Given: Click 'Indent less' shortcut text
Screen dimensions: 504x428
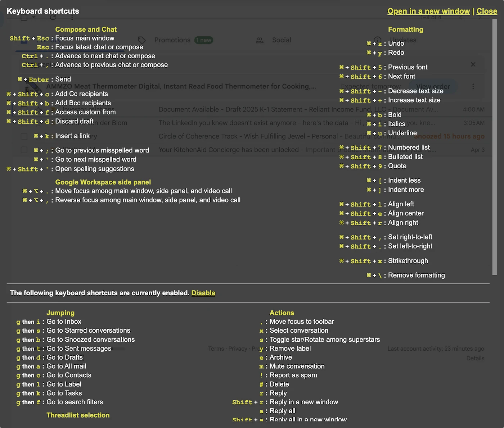Looking at the screenshot, I should point(404,180).
